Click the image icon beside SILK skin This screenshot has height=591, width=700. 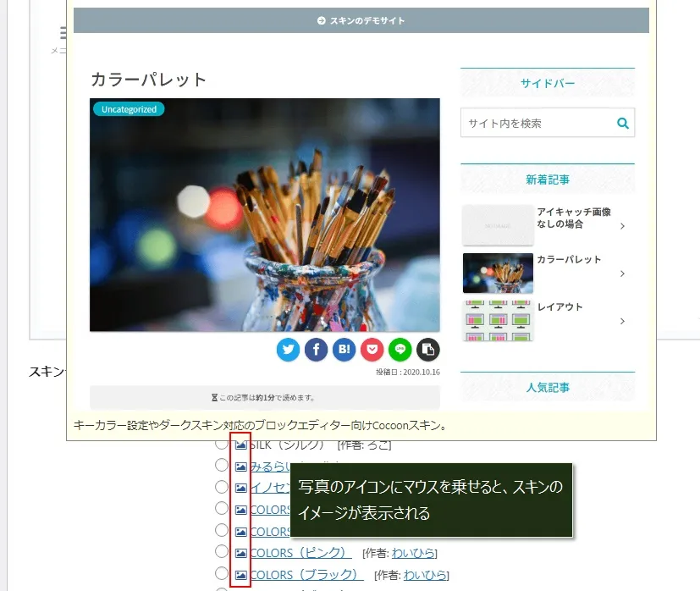(x=241, y=445)
